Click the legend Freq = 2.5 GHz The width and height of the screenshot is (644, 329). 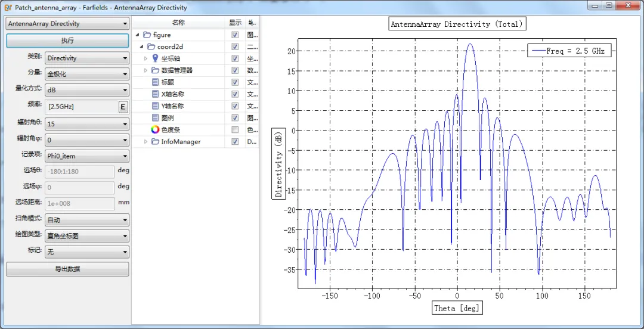pyautogui.click(x=569, y=51)
